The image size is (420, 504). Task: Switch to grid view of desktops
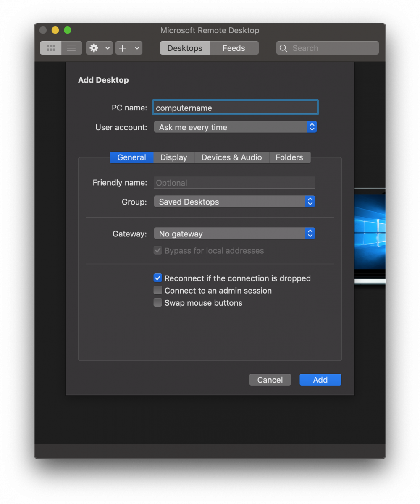[51, 48]
